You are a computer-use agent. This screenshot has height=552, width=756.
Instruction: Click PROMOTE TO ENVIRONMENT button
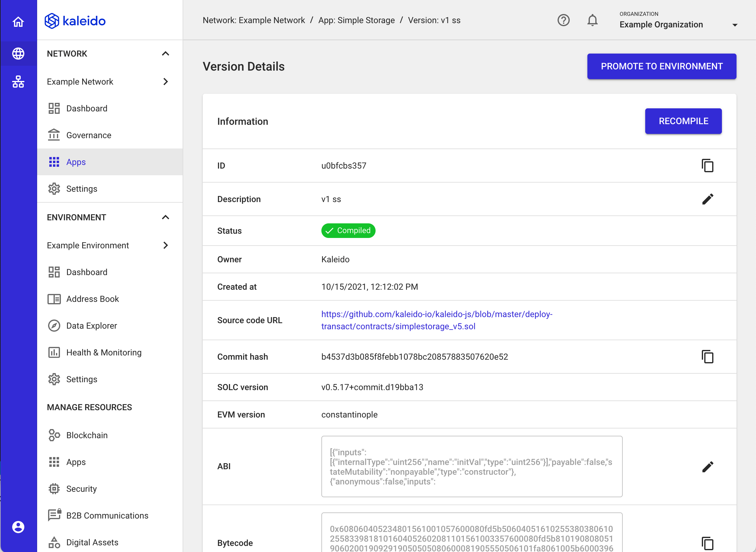coord(661,66)
